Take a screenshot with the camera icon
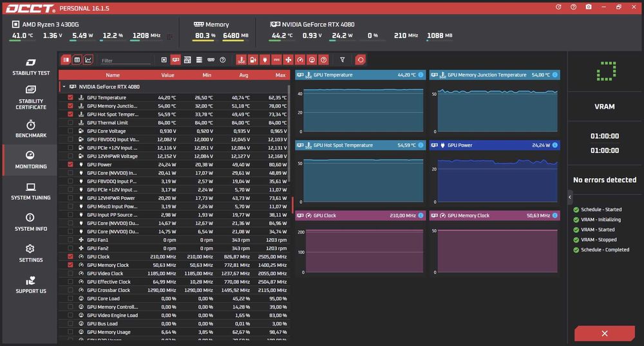Screen dimensions: 644x346 589,7
